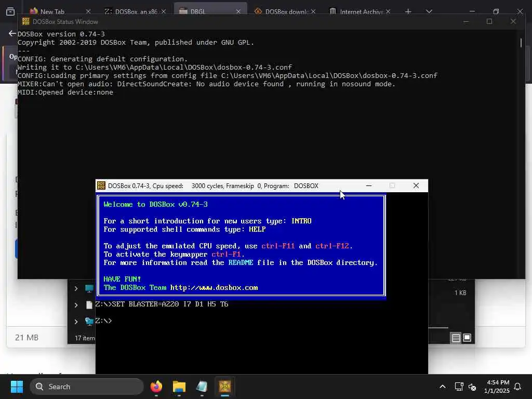Click the "MIDI:Opened device:none" line
Image resolution: width=532 pixels, height=399 pixels.
pyautogui.click(x=65, y=92)
